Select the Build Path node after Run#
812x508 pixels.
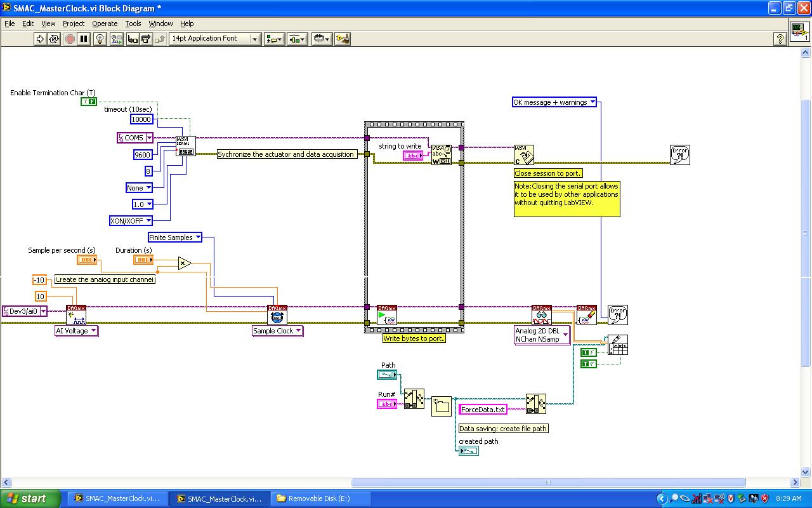tap(414, 399)
